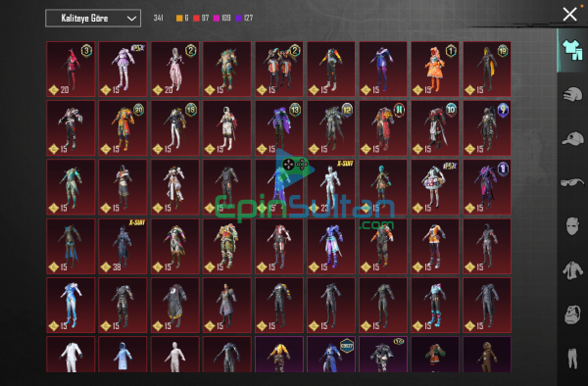The image size is (588, 386).
Task: Select the outfit with teal badge 15
Action: pos(174,127)
